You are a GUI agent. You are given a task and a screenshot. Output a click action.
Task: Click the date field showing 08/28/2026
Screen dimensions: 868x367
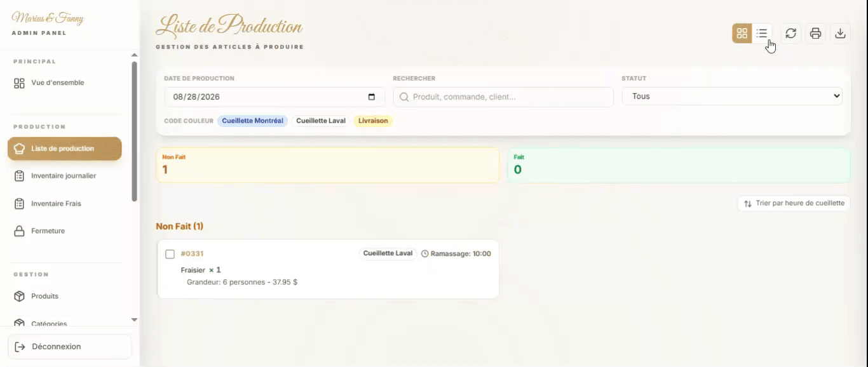point(275,97)
